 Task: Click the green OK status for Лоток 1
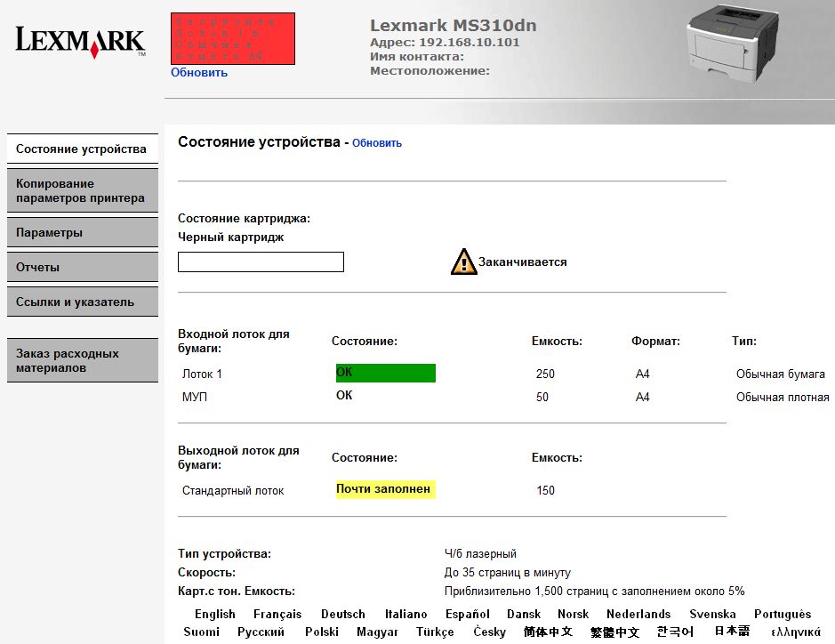click(x=386, y=373)
